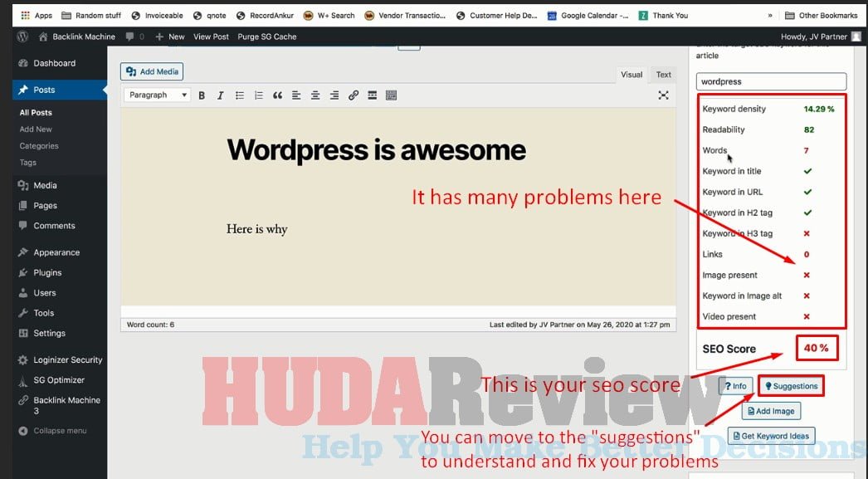This screenshot has height=479, width=868.
Task: Click the Add Media button
Action: [152, 71]
